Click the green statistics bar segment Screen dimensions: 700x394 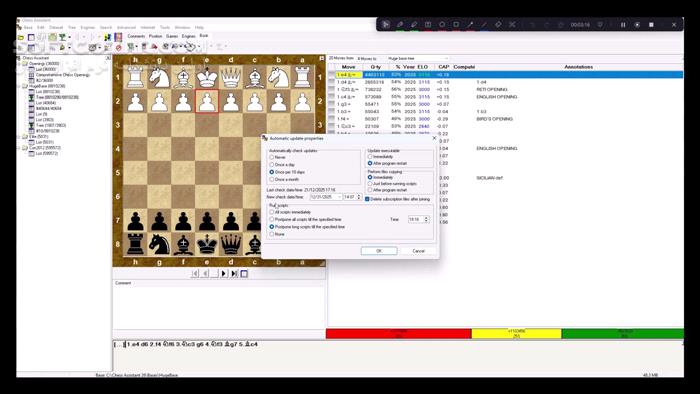(622, 333)
